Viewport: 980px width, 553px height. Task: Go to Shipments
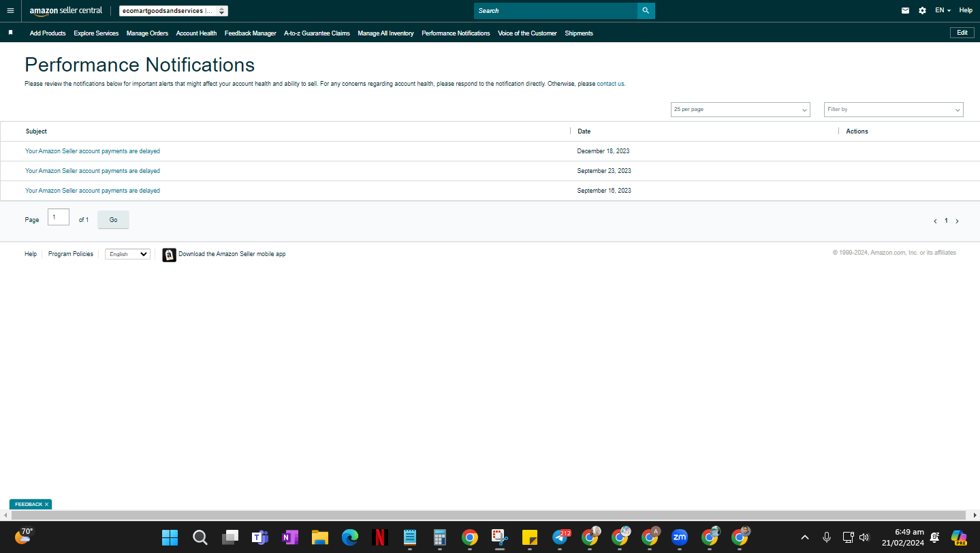pos(579,33)
